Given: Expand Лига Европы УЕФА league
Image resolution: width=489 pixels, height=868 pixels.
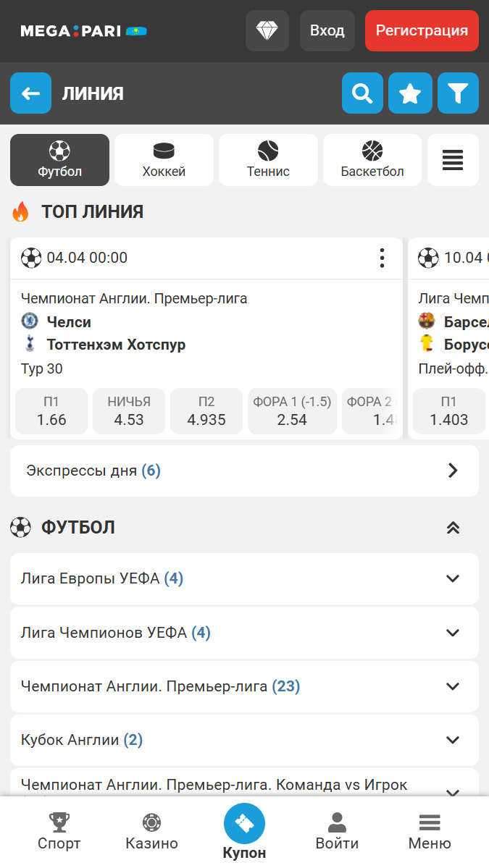Looking at the screenshot, I should coord(244,578).
